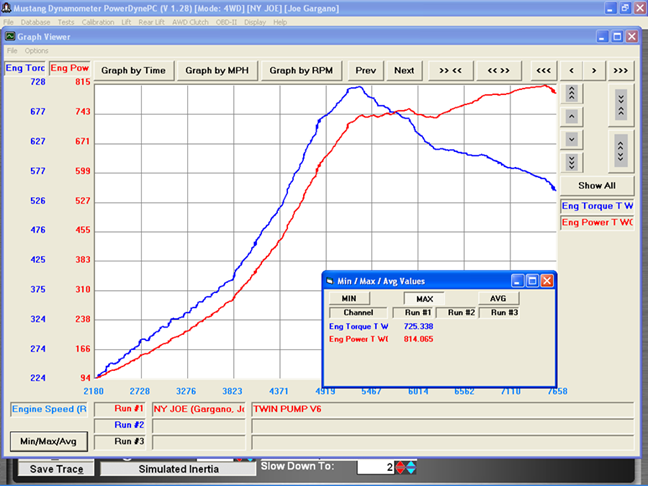Click the Graph by RPM button

click(301, 71)
